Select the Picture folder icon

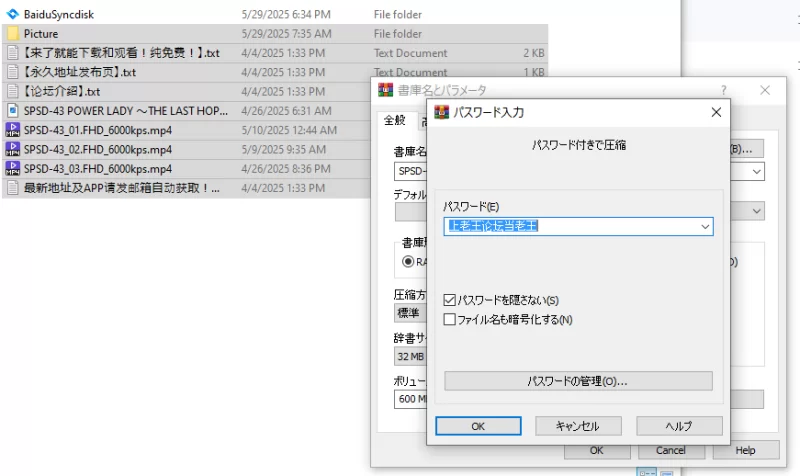12,34
